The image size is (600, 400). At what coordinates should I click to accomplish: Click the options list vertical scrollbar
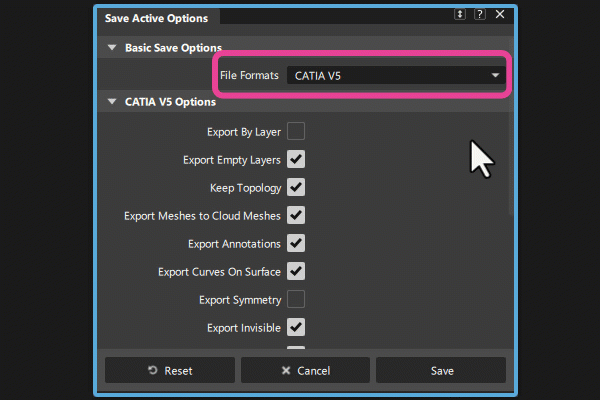point(510,160)
